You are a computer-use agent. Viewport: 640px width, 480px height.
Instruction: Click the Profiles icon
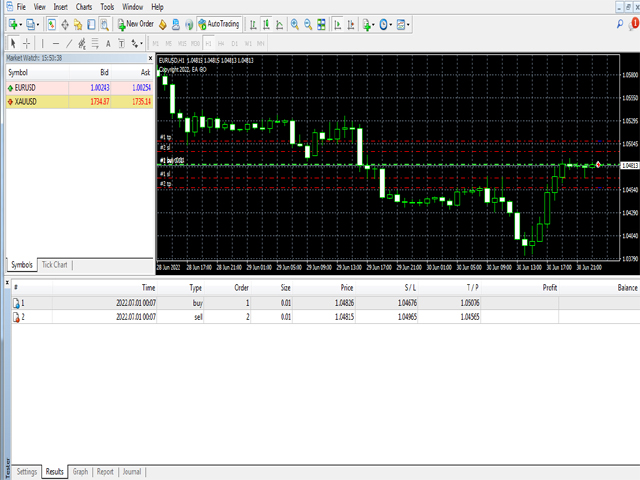tap(31, 24)
